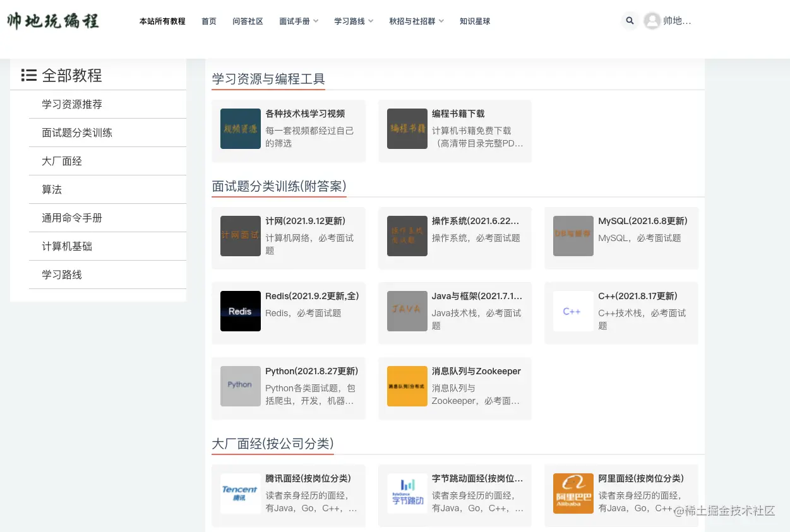790x532 pixels.
Task: Click the black Redis logo icon
Action: [241, 311]
